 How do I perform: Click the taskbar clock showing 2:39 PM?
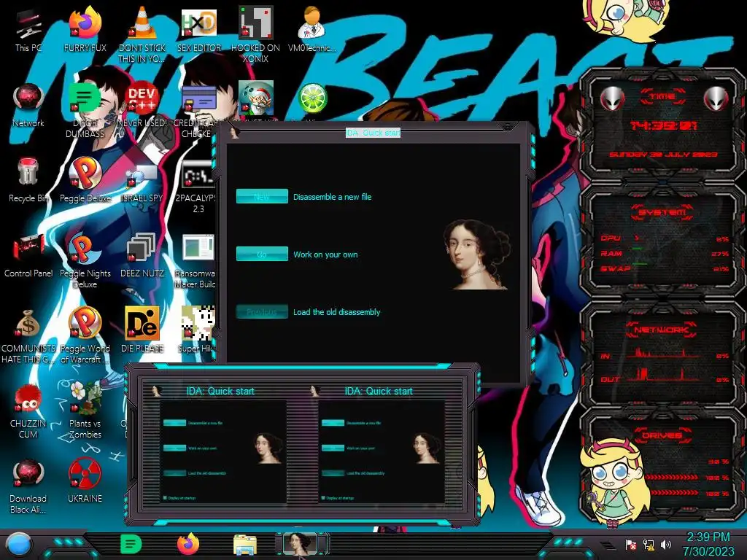708,544
